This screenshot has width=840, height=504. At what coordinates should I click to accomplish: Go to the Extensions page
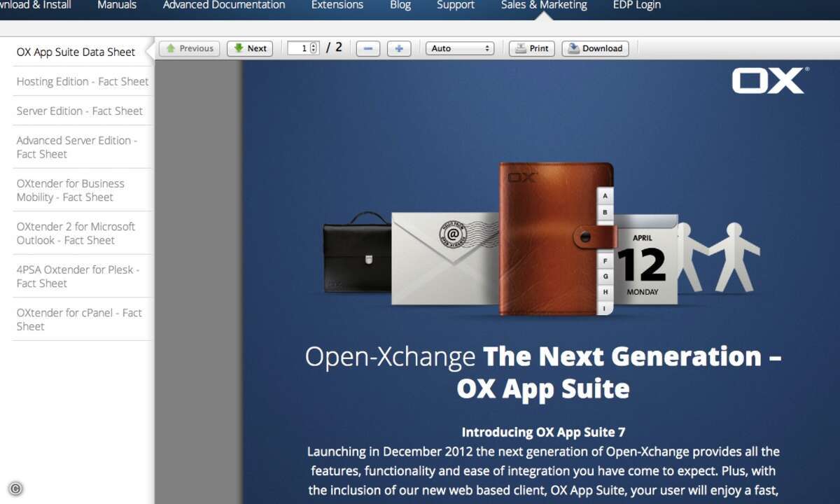click(x=337, y=6)
